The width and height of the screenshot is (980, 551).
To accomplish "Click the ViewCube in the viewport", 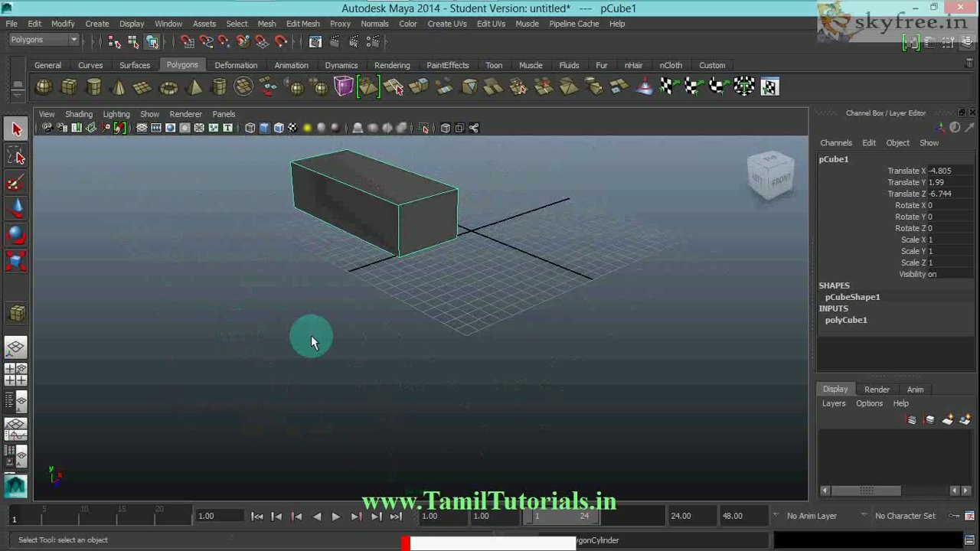I will (x=770, y=174).
